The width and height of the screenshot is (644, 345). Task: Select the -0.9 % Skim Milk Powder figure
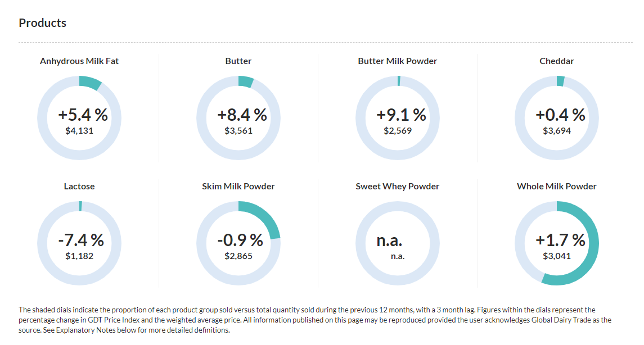[x=240, y=240]
